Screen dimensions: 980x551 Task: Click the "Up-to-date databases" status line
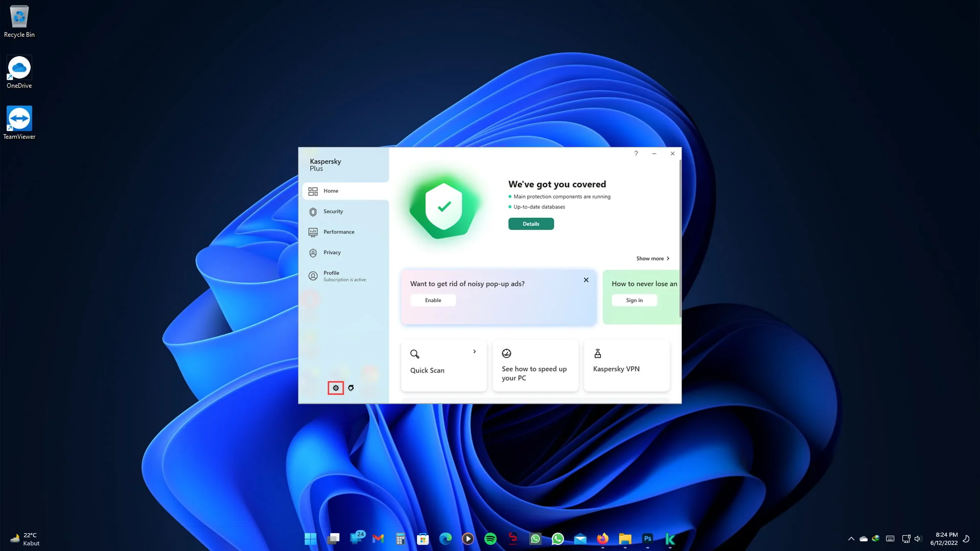coord(539,207)
